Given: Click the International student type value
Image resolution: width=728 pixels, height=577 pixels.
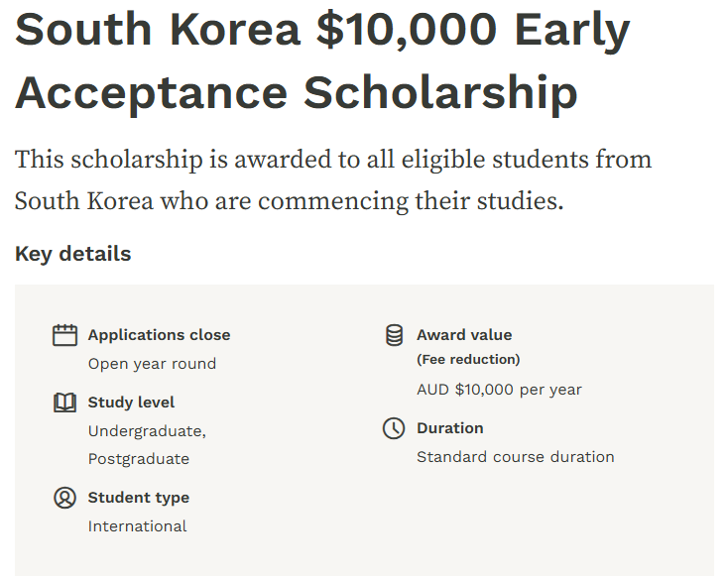Looking at the screenshot, I should tap(138, 526).
